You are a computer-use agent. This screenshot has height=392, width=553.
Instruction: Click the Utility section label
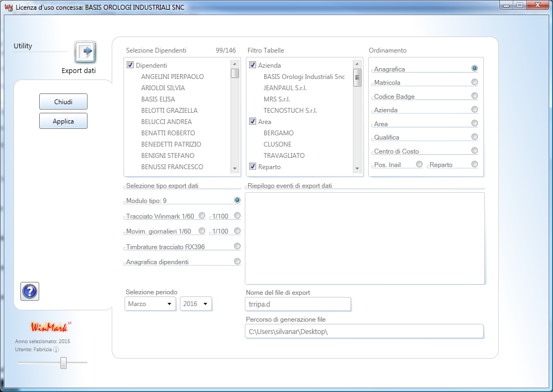[x=23, y=46]
